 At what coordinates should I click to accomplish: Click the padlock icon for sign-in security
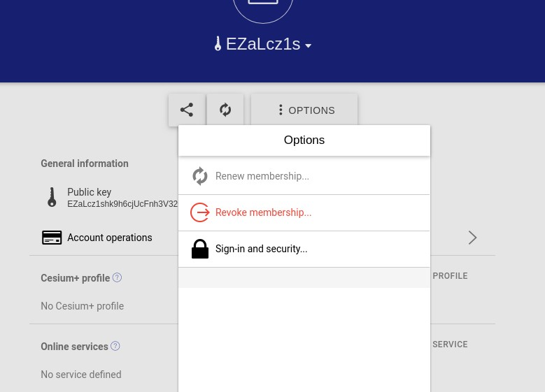click(x=200, y=249)
